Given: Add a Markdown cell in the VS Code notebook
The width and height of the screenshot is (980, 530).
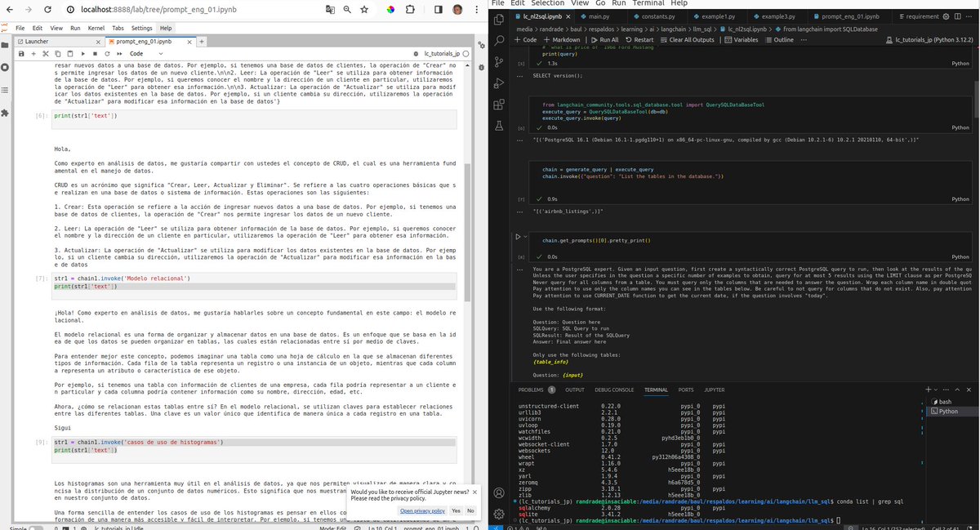Looking at the screenshot, I should coord(562,39).
